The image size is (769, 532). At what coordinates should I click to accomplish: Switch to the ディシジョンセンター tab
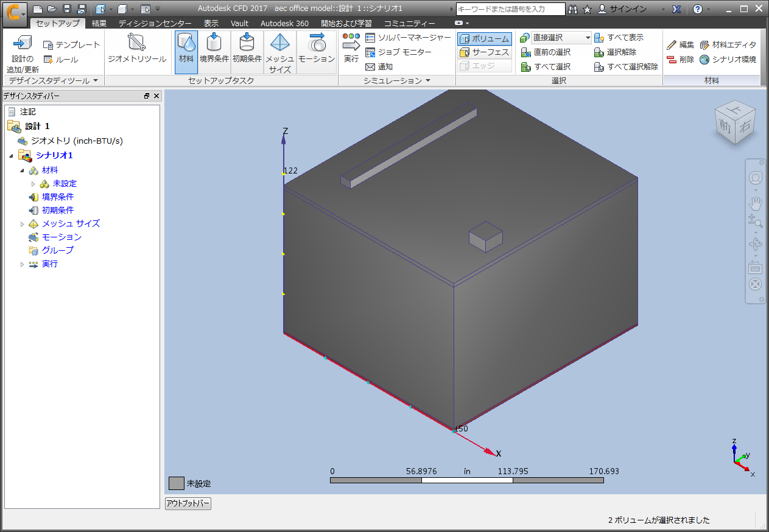(x=155, y=23)
